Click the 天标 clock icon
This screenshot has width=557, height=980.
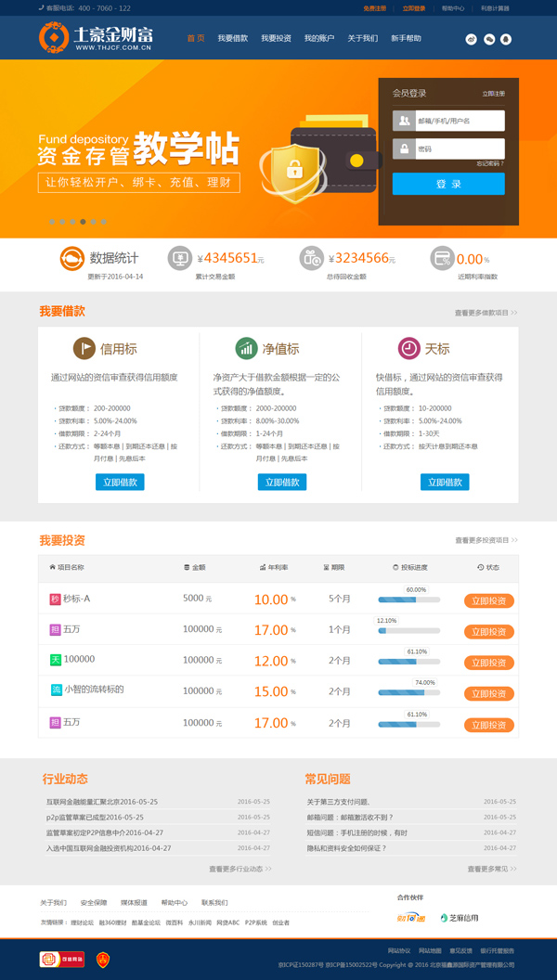408,349
